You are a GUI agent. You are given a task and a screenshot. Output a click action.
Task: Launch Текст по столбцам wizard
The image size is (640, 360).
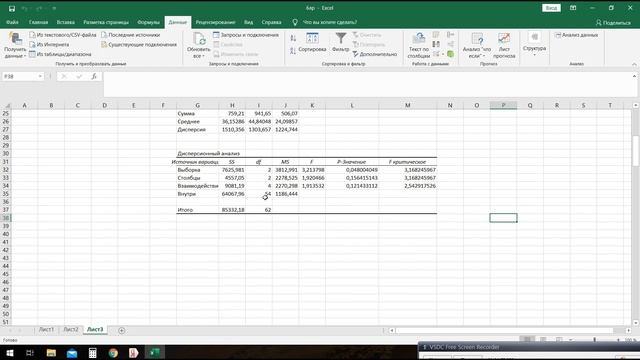coord(419,46)
